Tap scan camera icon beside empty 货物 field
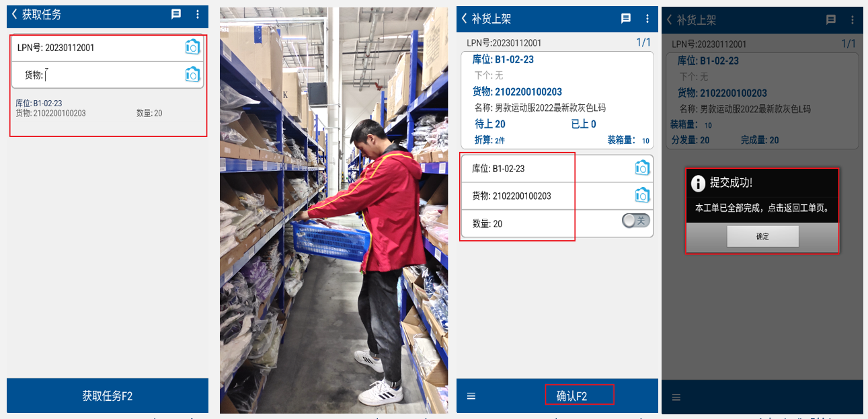 point(192,75)
